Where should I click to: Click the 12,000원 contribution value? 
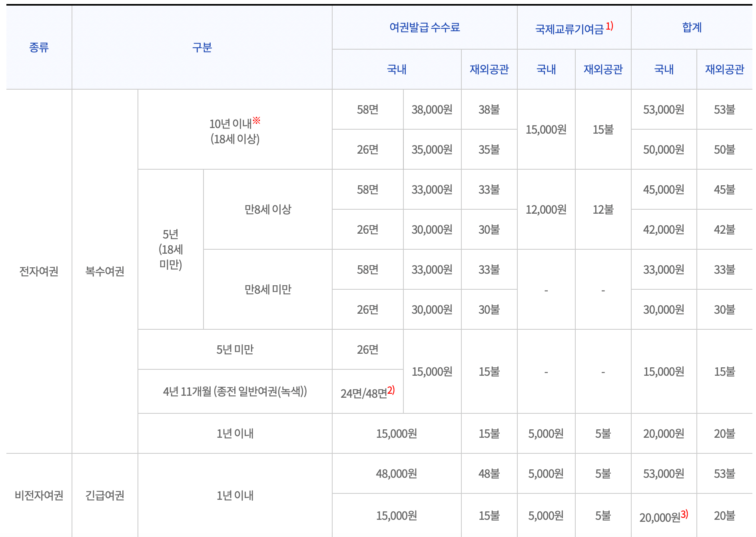[x=546, y=209]
